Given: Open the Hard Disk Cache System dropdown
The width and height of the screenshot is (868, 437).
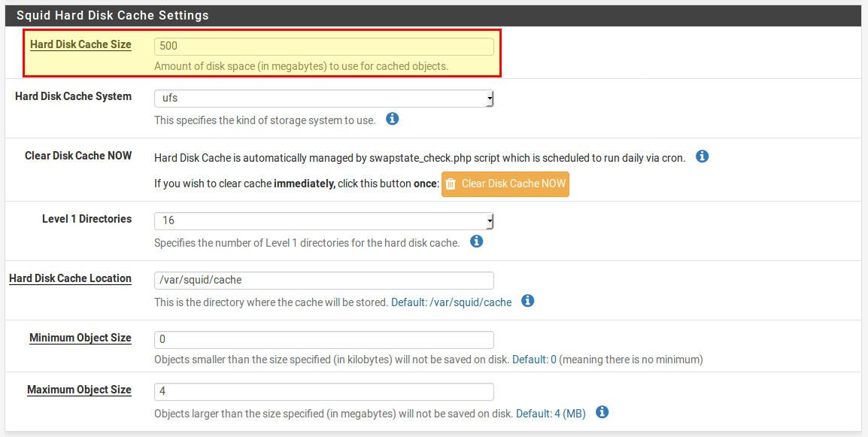Looking at the screenshot, I should click(x=323, y=99).
